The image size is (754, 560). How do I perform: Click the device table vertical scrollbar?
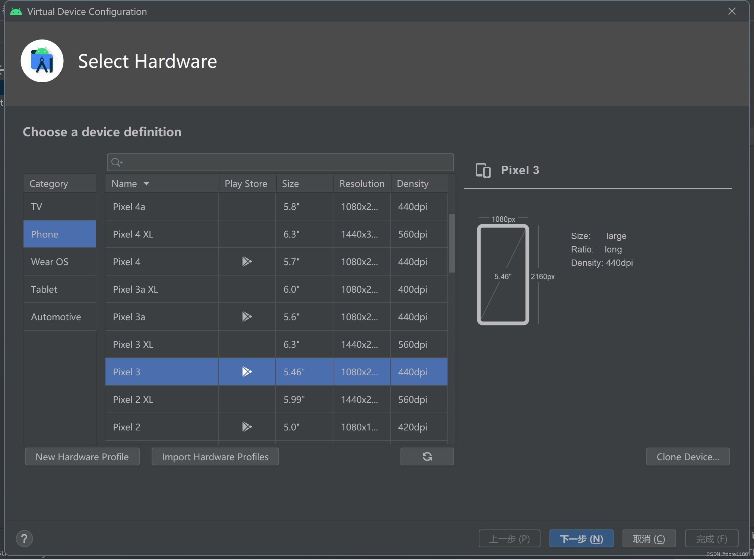pos(452,243)
